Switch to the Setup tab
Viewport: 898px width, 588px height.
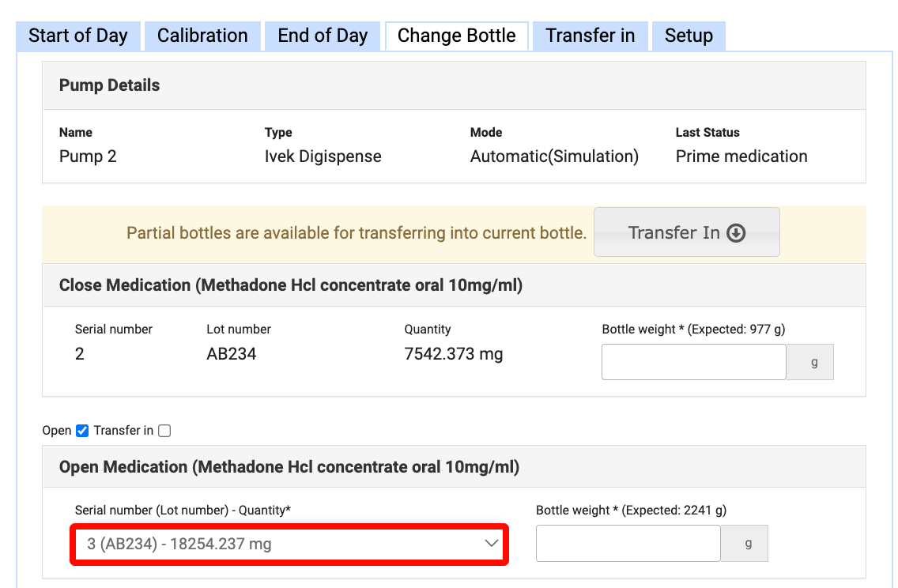coord(689,36)
